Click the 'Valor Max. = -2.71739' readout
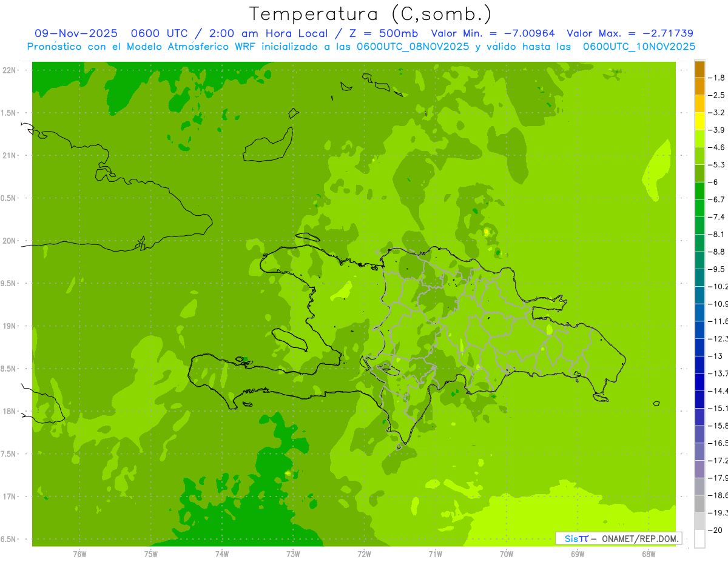This screenshot has height=562, width=728. (630, 33)
